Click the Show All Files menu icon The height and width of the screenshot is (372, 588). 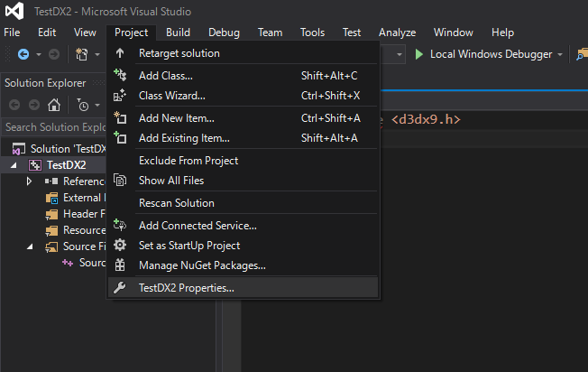[120, 181]
